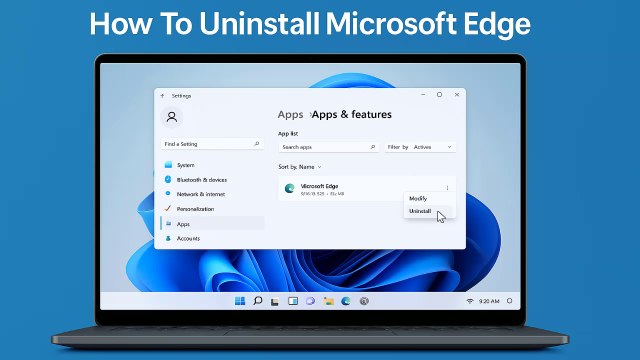This screenshot has width=640, height=360.
Task: Click magnifier in Find a setting box
Action: 257,144
